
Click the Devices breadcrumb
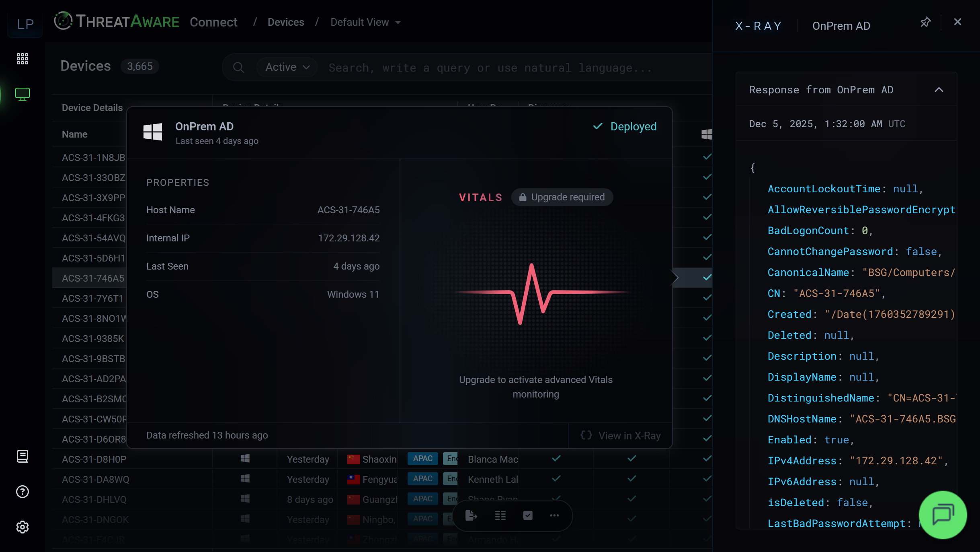tap(286, 22)
